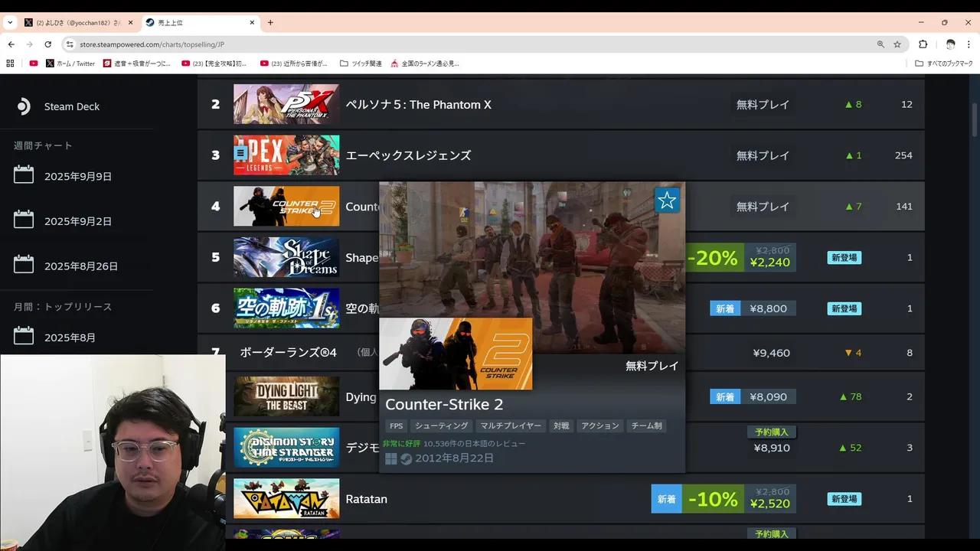Image resolution: width=980 pixels, height=551 pixels.
Task: Open the apps grid icon in bookmarks bar
Action: (11, 64)
